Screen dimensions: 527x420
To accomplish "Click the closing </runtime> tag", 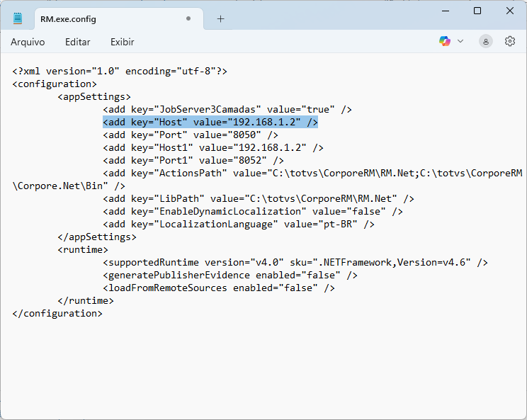I will click(86, 301).
